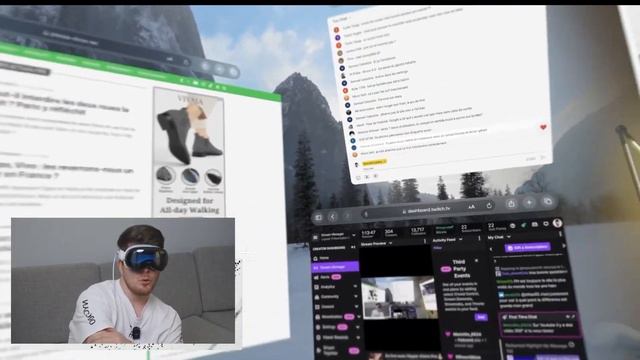Select Stream Manager in Twitch sidebar
Screen dimensions: 640x360
(x=335, y=267)
